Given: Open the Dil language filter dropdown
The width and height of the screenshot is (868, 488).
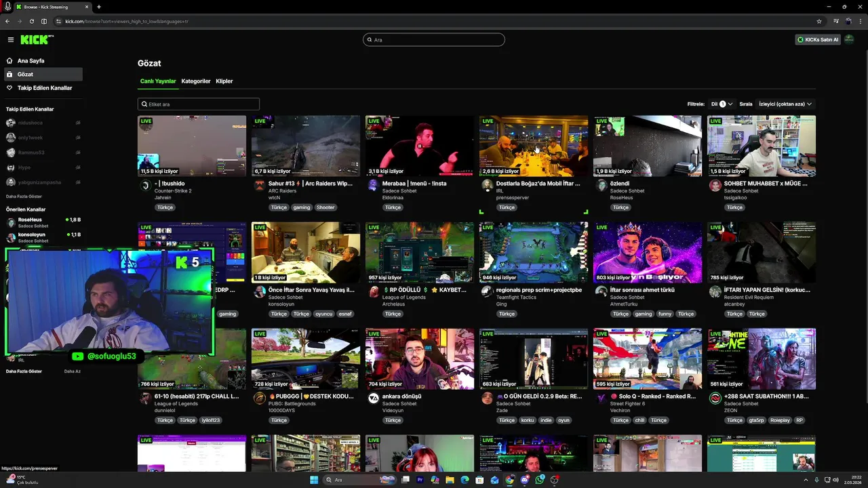Looking at the screenshot, I should pos(722,104).
